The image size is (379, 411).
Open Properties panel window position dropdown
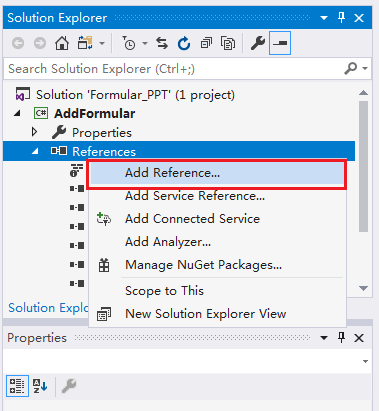pyautogui.click(x=324, y=338)
